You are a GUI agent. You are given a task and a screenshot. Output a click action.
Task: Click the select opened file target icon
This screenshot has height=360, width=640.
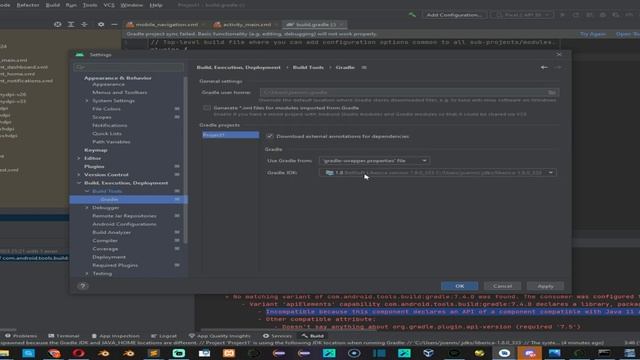point(58,24)
